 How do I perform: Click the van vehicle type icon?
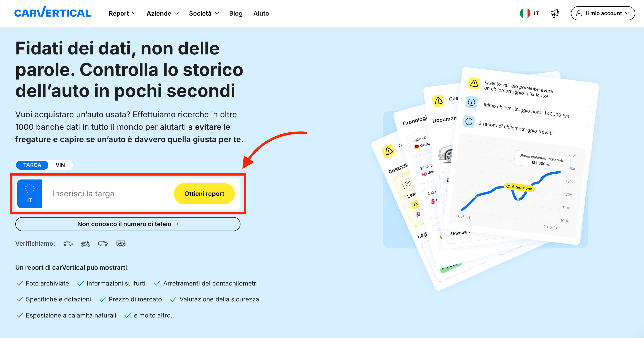103,243
